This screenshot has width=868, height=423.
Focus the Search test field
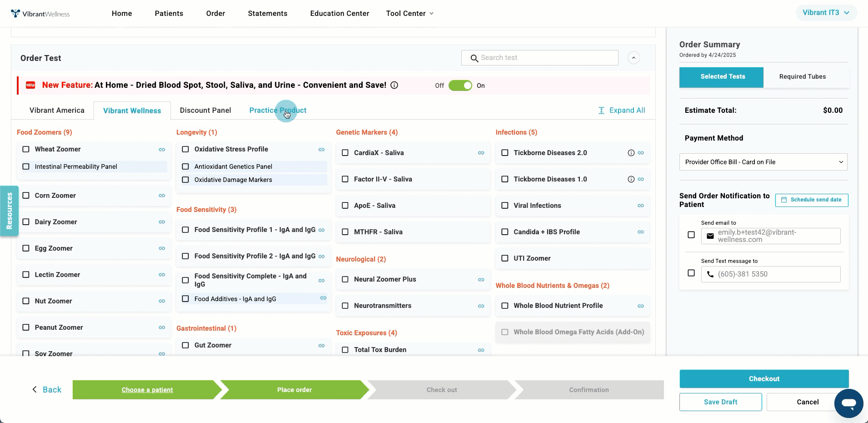coord(540,58)
